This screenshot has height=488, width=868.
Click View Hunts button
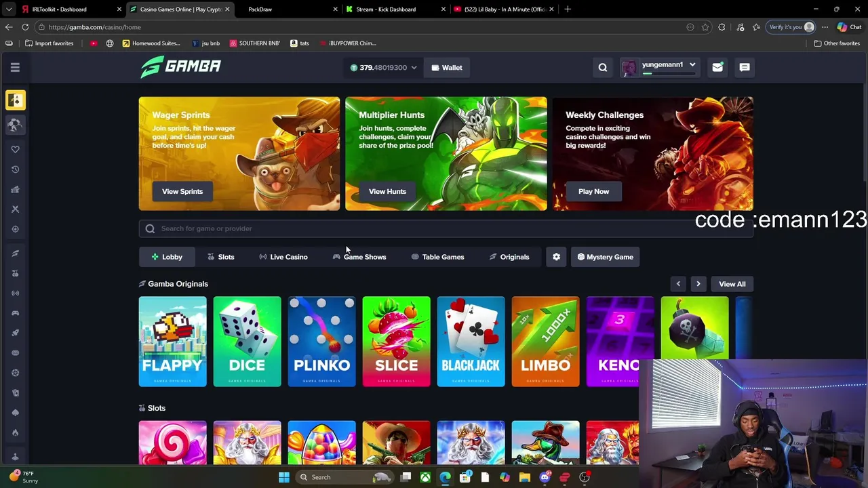[x=387, y=191]
